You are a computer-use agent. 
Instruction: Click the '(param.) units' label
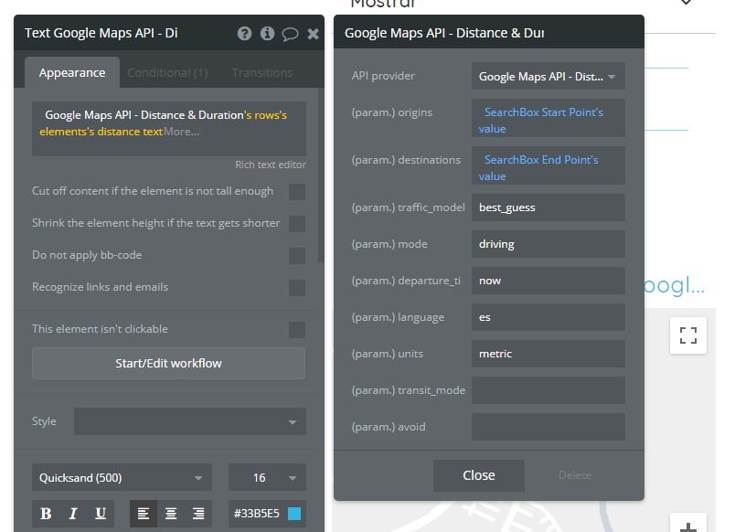(x=388, y=354)
